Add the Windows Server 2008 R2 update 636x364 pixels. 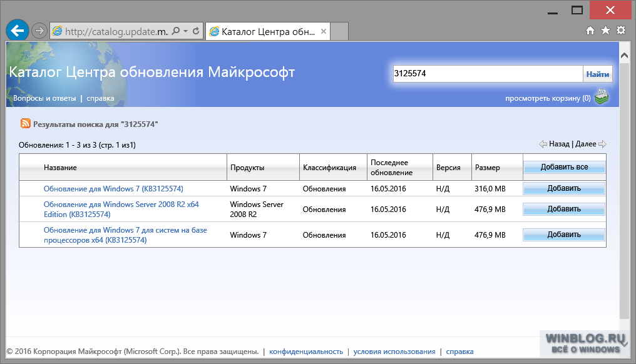pos(564,209)
